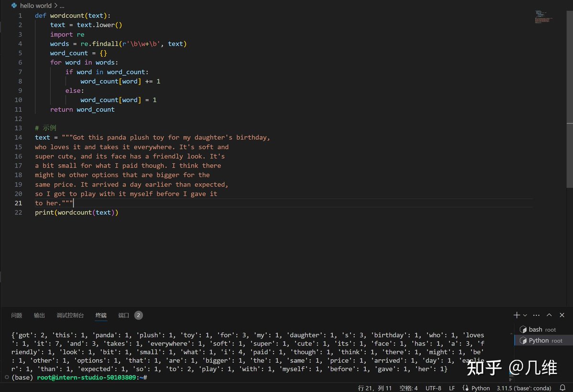Screen dimensions: 573x392
Task: Click the bash terminal cube icon
Action: coord(523,329)
